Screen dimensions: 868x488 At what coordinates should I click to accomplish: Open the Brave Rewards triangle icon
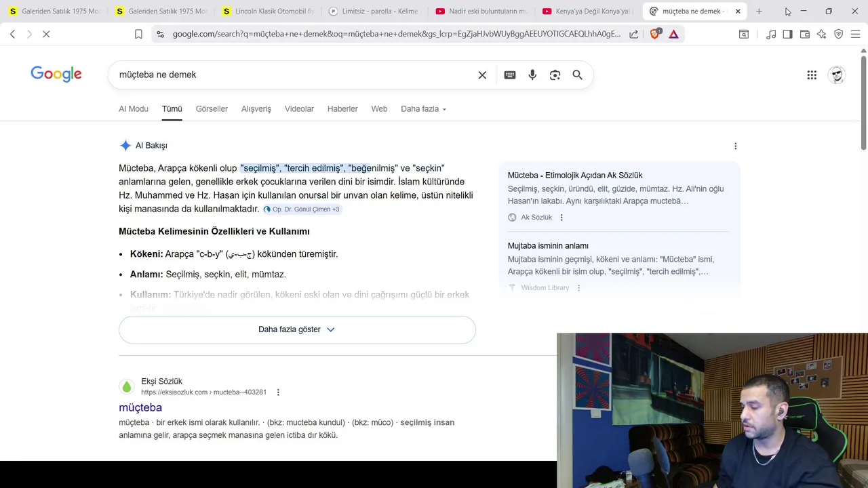(x=673, y=34)
